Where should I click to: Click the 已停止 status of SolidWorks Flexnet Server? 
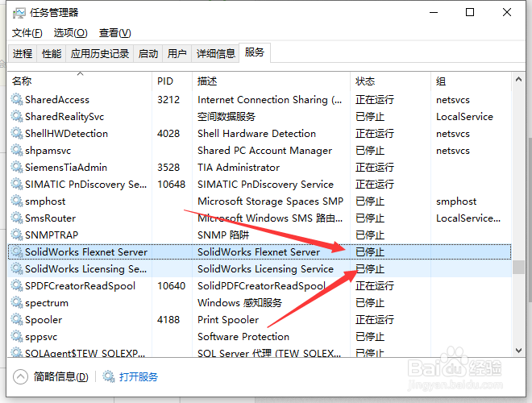tap(370, 252)
